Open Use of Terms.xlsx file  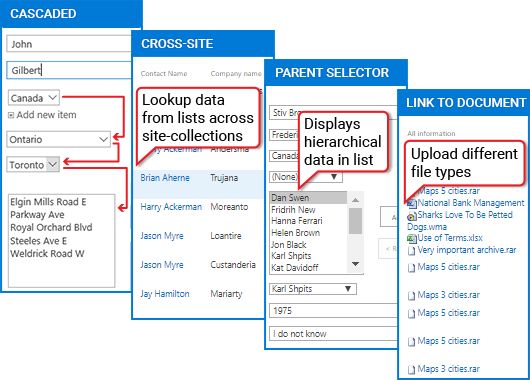450,238
